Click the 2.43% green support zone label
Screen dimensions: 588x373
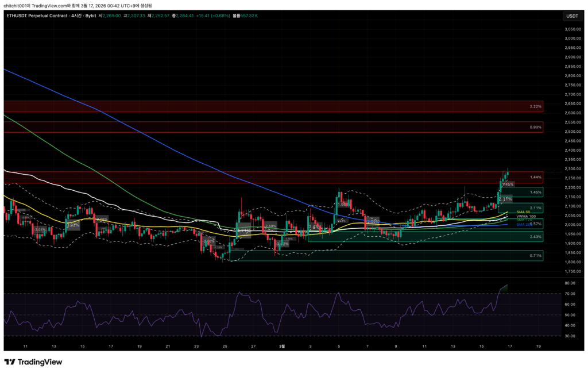(536, 236)
